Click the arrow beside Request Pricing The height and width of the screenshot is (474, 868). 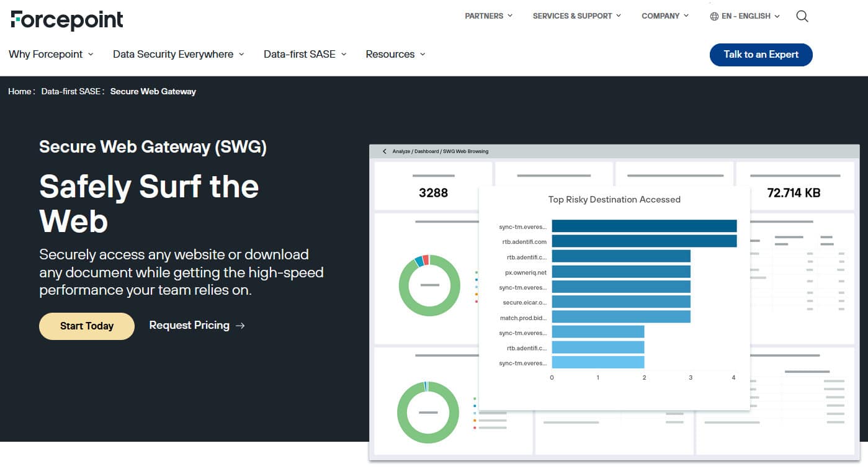pyautogui.click(x=240, y=326)
